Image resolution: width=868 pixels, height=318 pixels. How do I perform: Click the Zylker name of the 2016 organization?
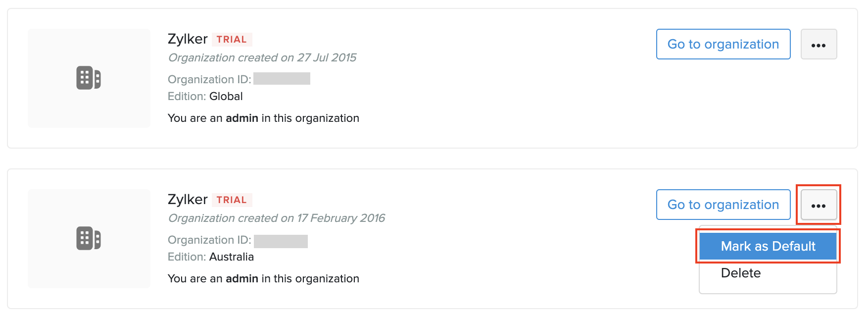click(x=188, y=200)
